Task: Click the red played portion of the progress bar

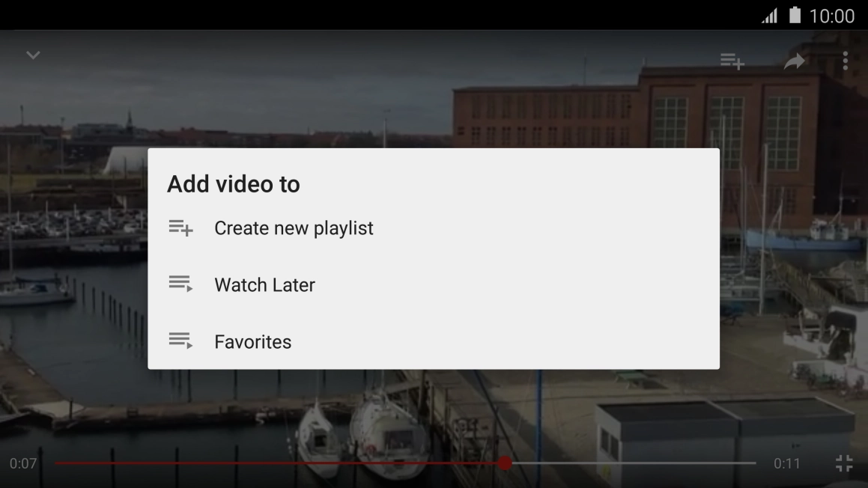Action: point(277,463)
